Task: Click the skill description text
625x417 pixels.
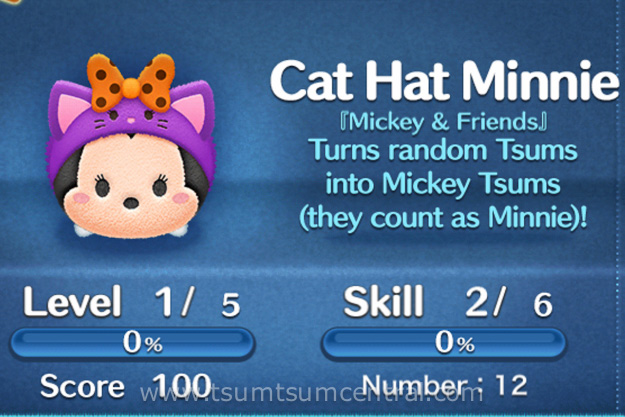Action: (443, 184)
